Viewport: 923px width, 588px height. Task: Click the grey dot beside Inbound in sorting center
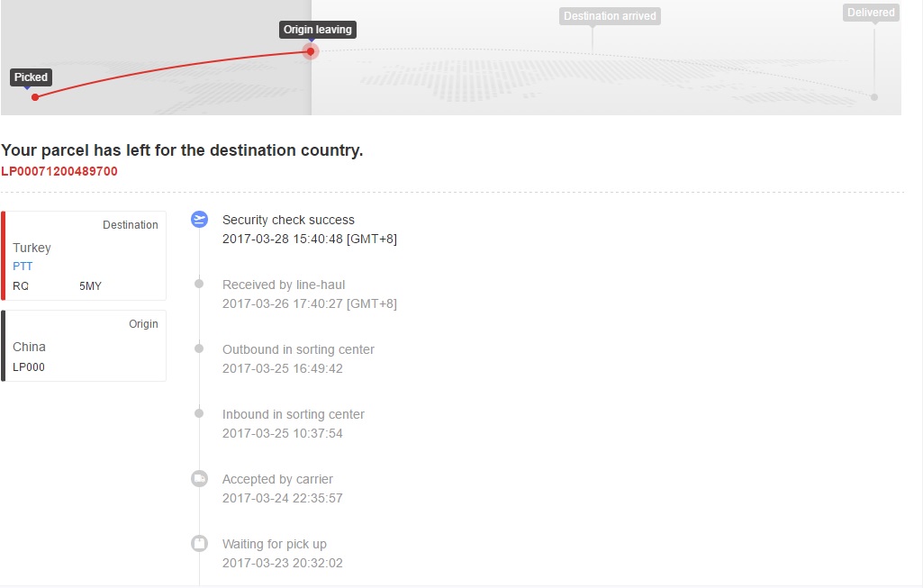click(x=199, y=413)
